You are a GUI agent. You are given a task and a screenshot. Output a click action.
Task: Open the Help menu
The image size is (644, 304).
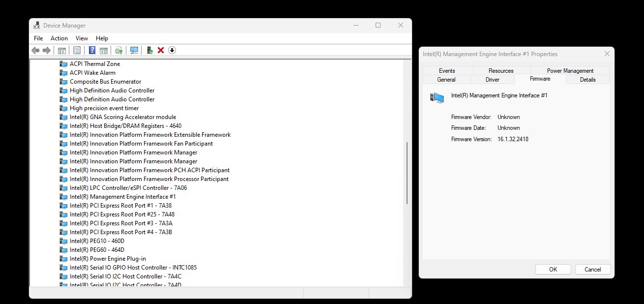(x=102, y=38)
